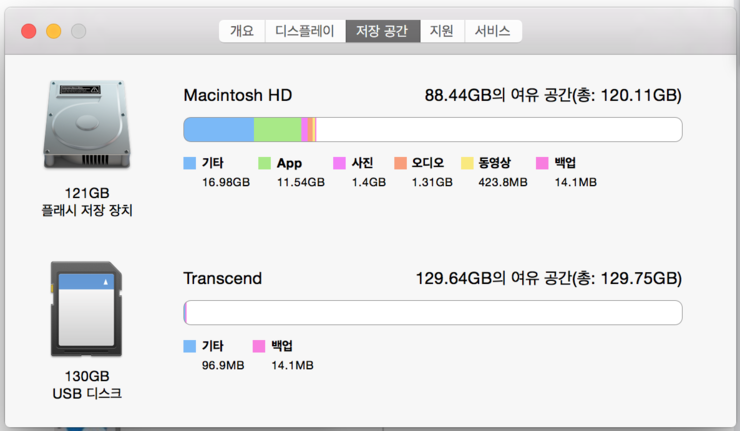Open the 지원 tab
The image size is (740, 431).
[441, 31]
